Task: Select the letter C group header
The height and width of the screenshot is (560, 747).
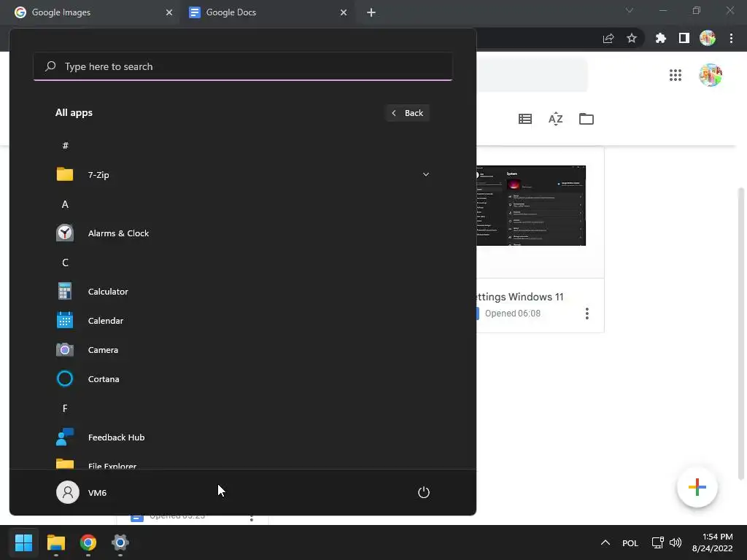Action: click(x=65, y=262)
